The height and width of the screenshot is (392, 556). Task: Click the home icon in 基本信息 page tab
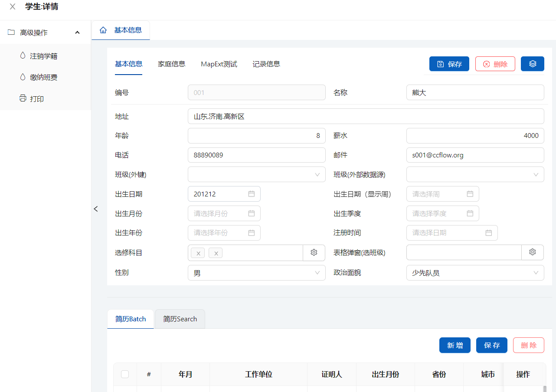pos(103,30)
